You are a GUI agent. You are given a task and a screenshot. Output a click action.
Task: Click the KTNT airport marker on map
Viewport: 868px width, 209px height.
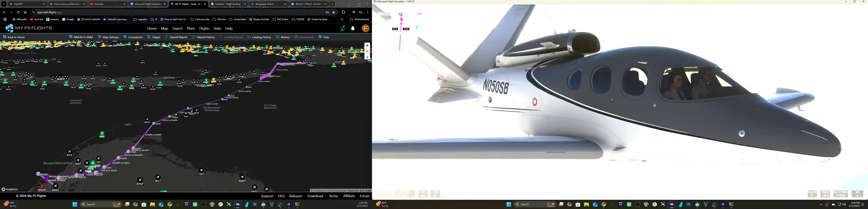[x=140, y=180]
